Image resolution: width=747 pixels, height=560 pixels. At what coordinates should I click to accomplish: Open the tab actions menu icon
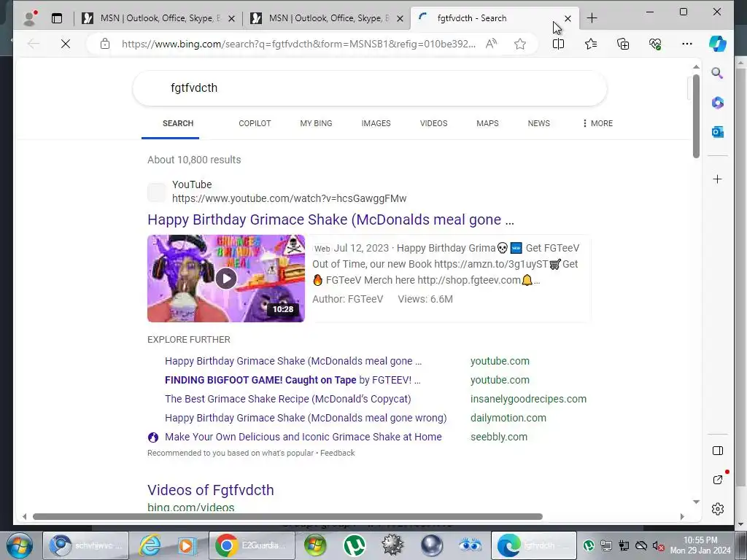coord(57,18)
